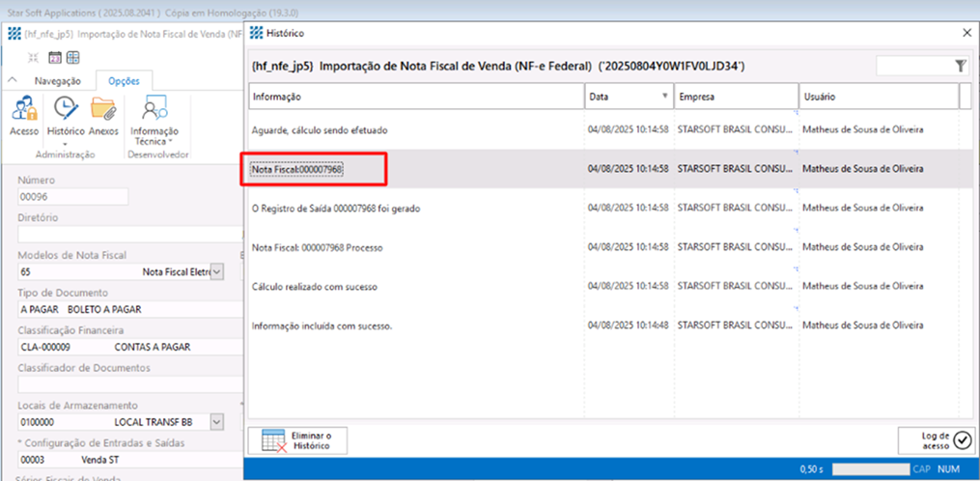Click the Número input field
The height and width of the screenshot is (481, 980).
[72, 197]
